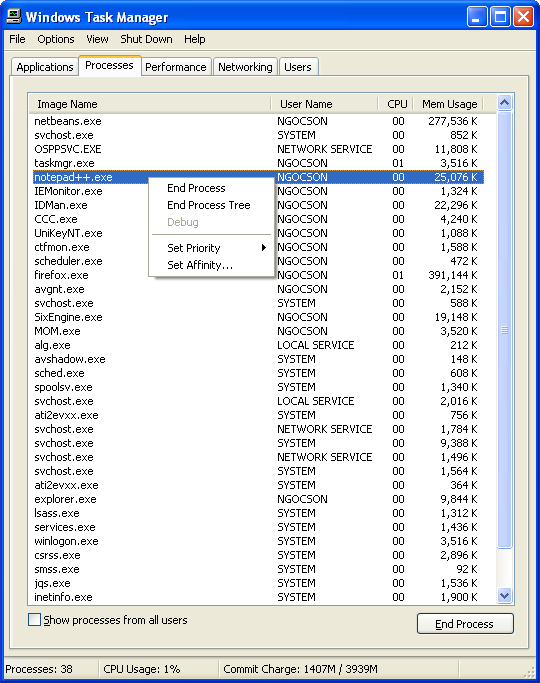Open the View menu

(97, 39)
